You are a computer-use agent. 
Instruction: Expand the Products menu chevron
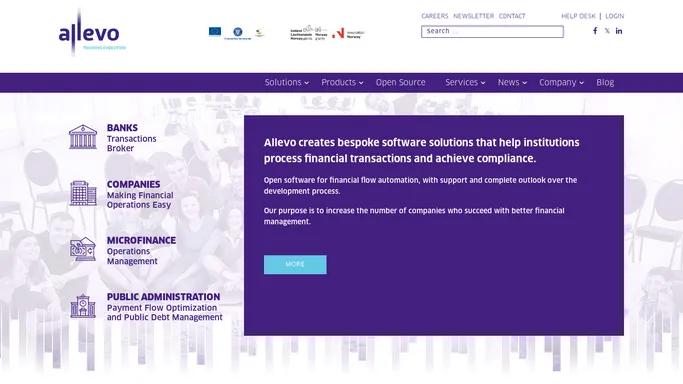[361, 83]
